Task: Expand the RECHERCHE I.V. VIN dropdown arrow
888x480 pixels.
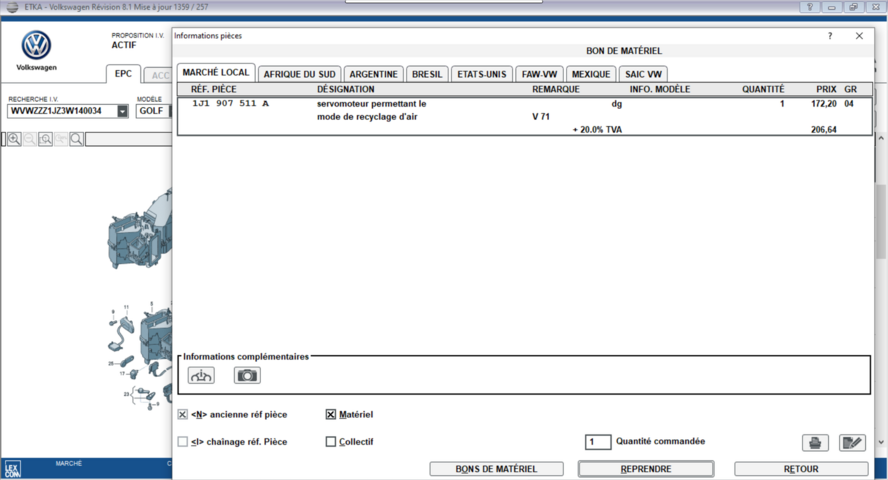Action: click(123, 111)
